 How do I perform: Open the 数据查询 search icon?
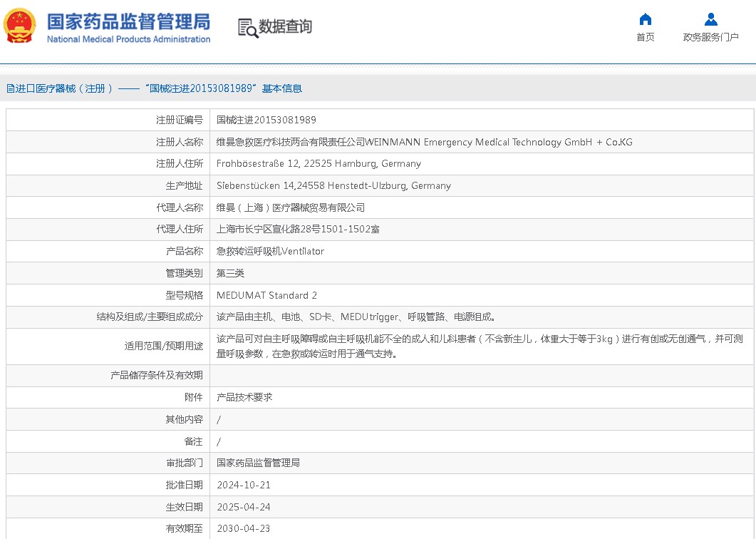pyautogui.click(x=248, y=28)
